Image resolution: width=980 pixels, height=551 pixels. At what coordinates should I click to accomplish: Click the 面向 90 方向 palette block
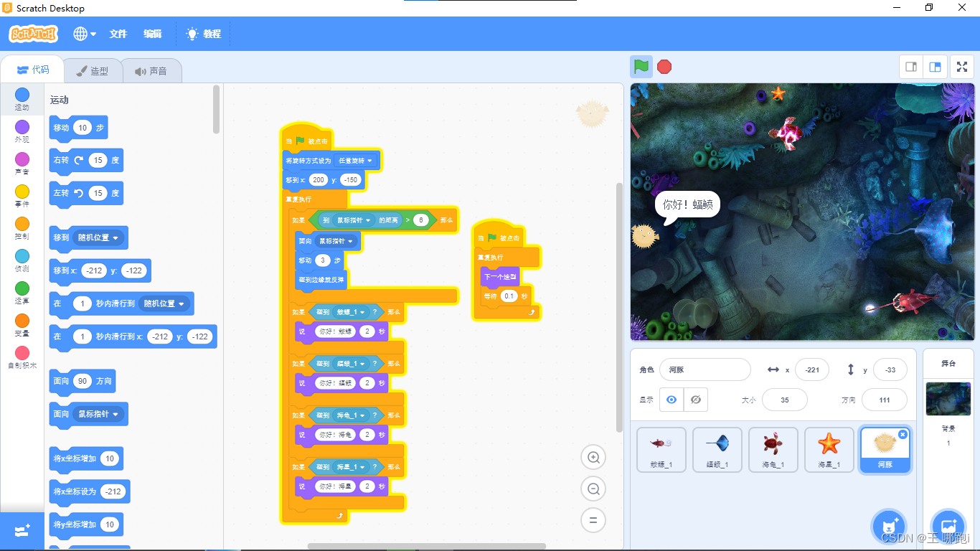(83, 381)
